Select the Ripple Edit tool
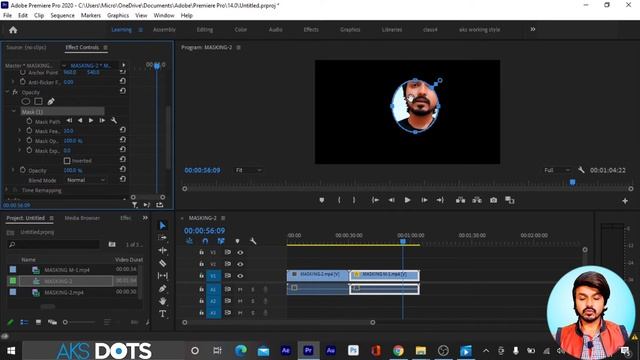The width and height of the screenshot is (640, 360). click(162, 250)
